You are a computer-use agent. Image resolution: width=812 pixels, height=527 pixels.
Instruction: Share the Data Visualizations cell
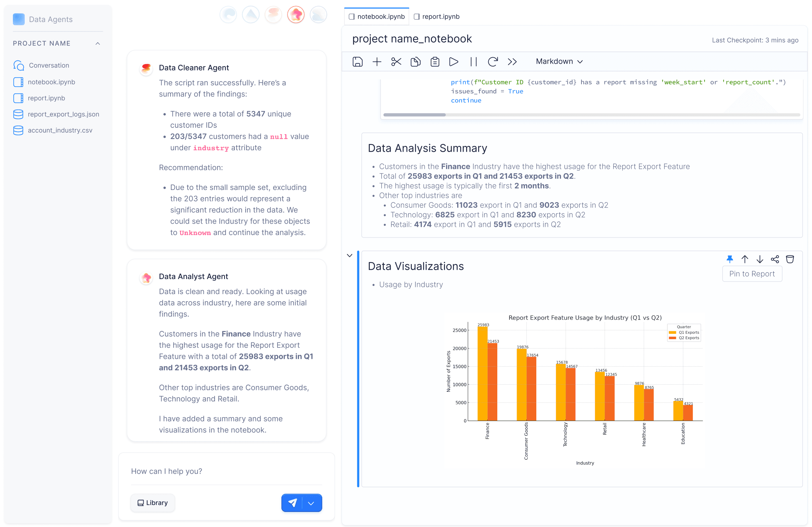tap(775, 259)
